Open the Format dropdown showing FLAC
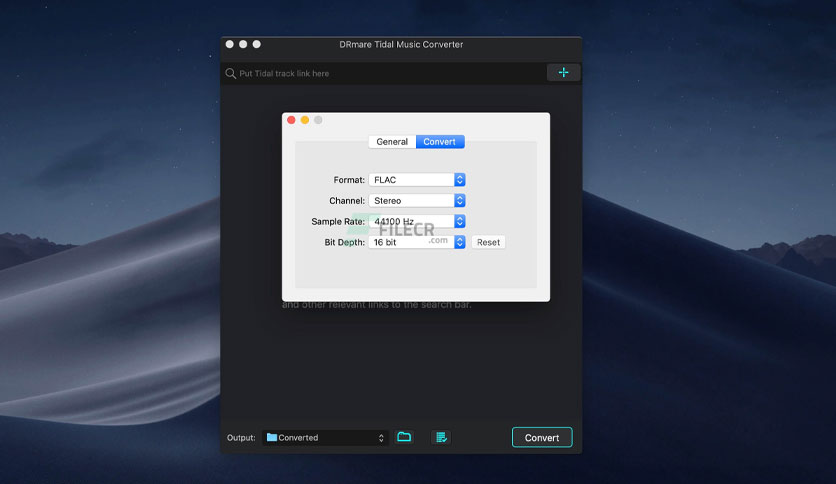Screen dimensions: 836x484 [x=417, y=180]
